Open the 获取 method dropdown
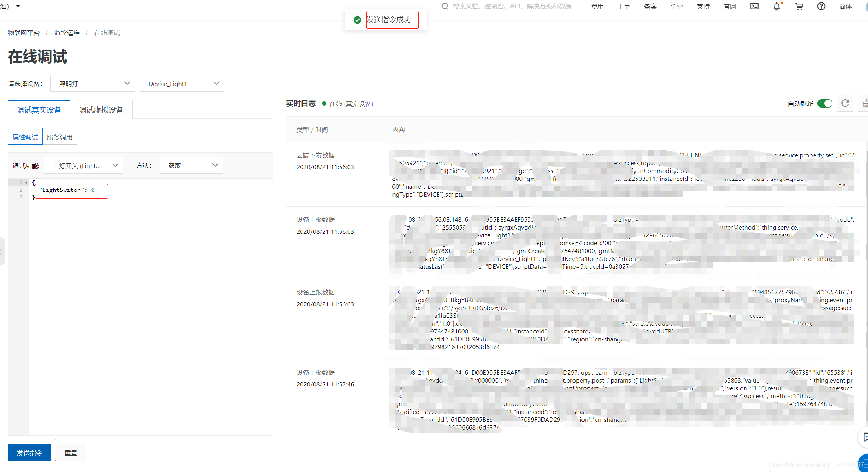868x472 pixels. [x=191, y=166]
